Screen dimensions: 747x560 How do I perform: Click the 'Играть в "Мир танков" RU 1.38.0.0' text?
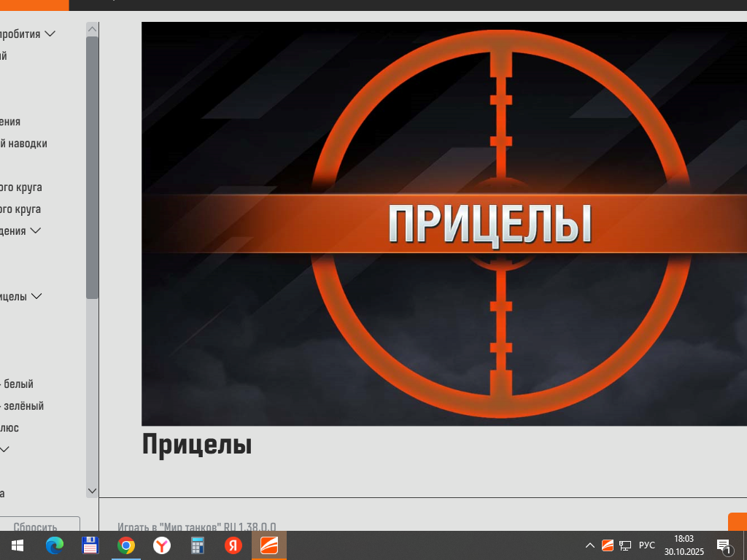(x=197, y=526)
